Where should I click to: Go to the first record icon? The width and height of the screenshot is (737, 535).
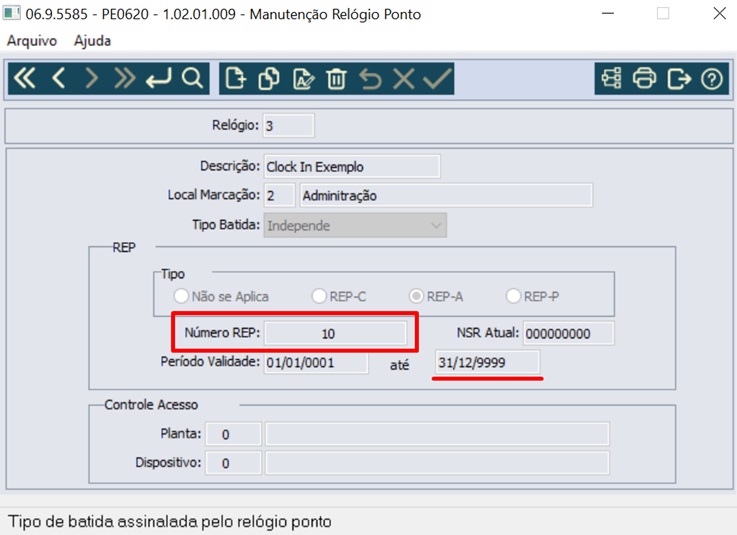pyautogui.click(x=24, y=78)
